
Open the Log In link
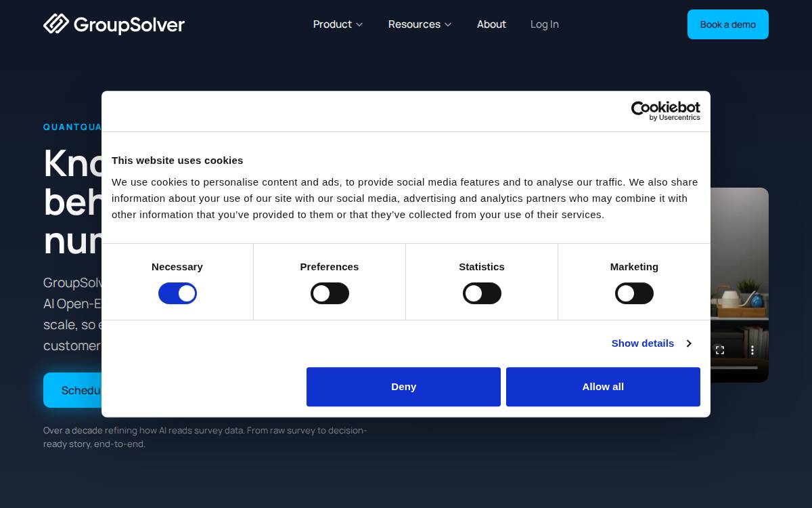(x=544, y=24)
